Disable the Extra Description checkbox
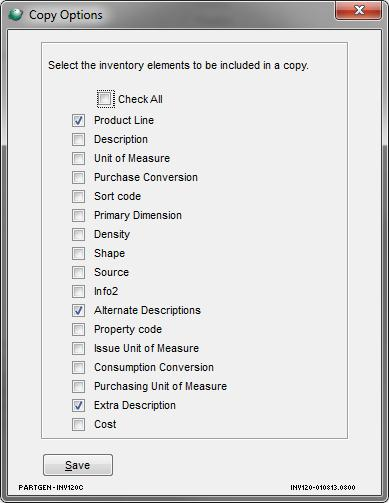 pos(78,405)
